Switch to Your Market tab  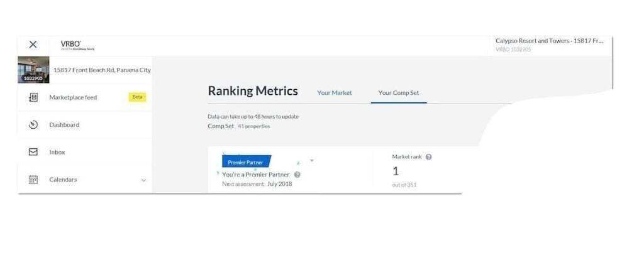coord(335,93)
